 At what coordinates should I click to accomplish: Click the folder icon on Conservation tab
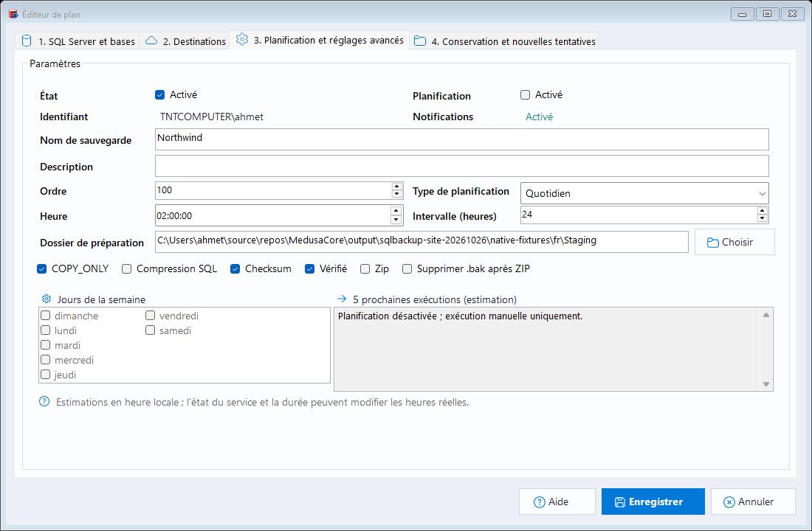[x=420, y=41]
